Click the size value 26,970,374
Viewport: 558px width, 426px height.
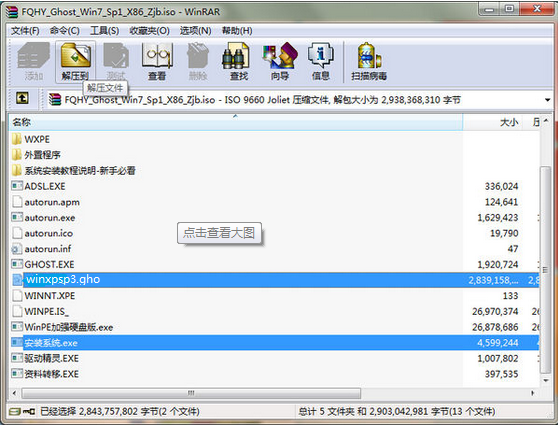pyautogui.click(x=495, y=311)
